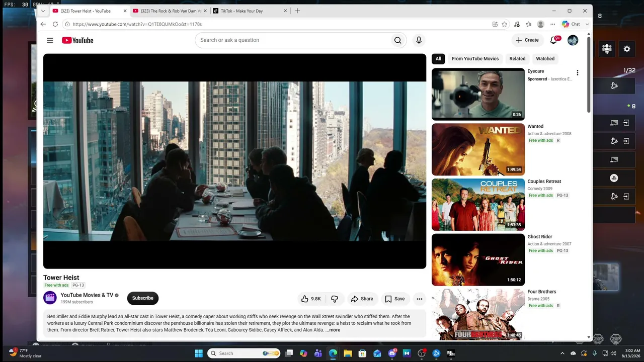Screen dimensions: 644x362
Task: Open File Explorer from the taskbar
Action: [348, 353]
